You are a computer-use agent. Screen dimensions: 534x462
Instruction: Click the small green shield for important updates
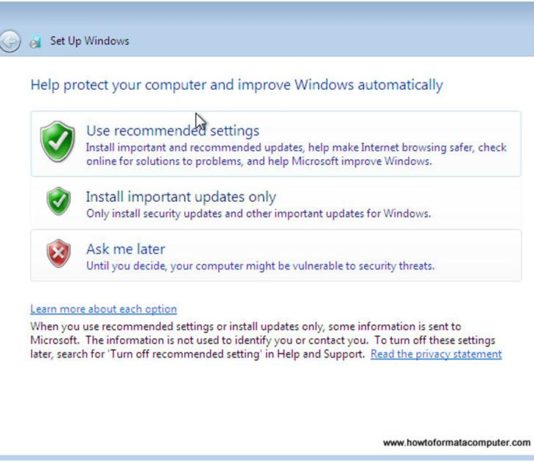59,201
